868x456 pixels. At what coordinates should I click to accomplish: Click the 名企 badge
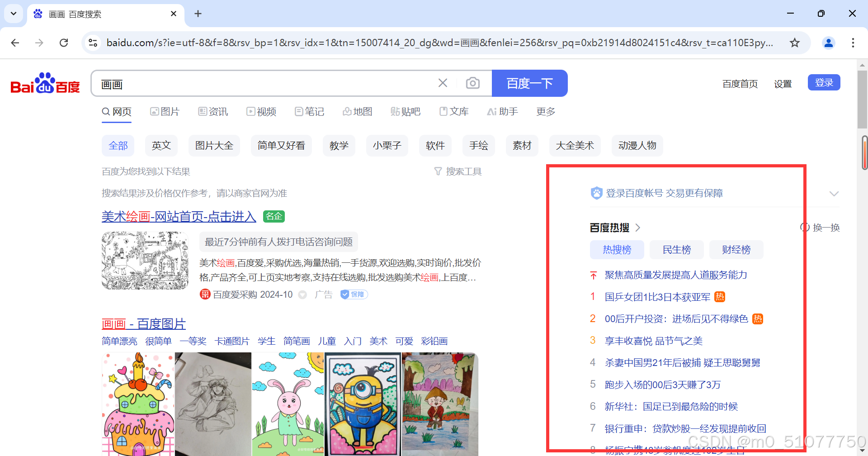tap(274, 216)
